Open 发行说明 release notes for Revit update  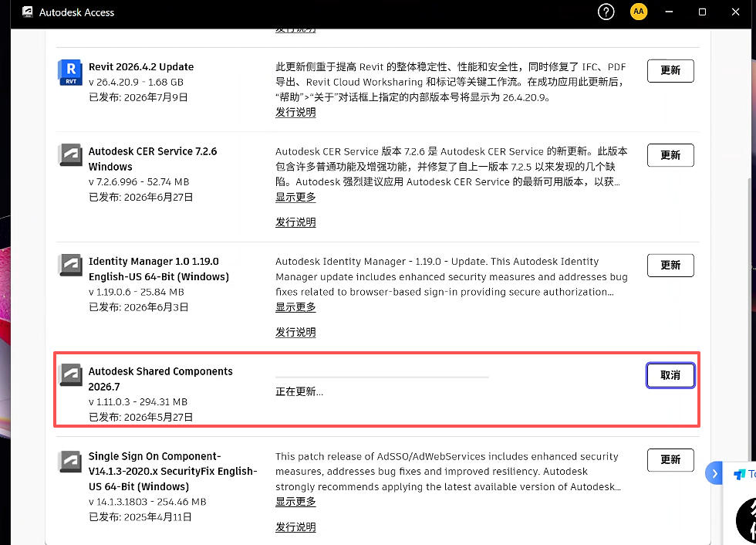tap(295, 113)
